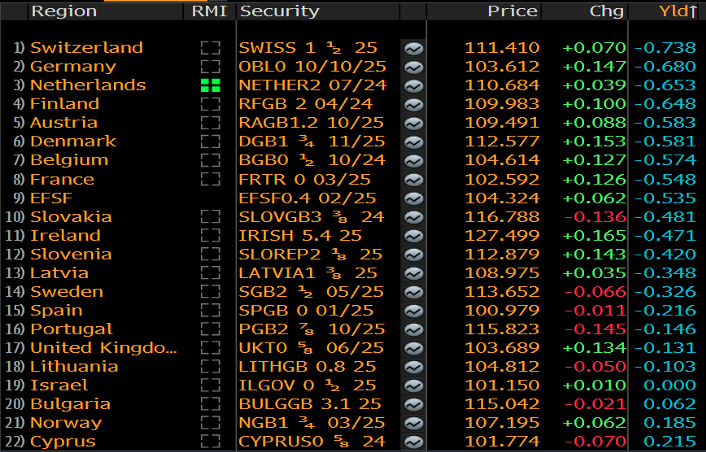
Task: Toggle RMI box for Finland
Action: (x=210, y=104)
